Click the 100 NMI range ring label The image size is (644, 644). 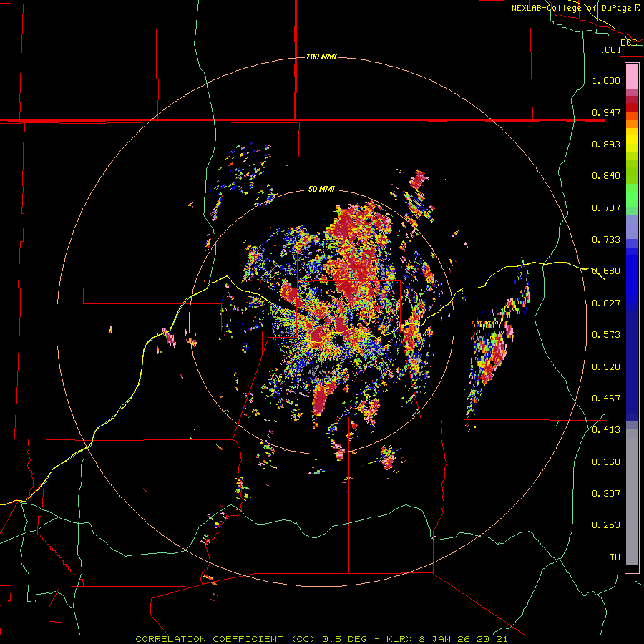pyautogui.click(x=321, y=57)
